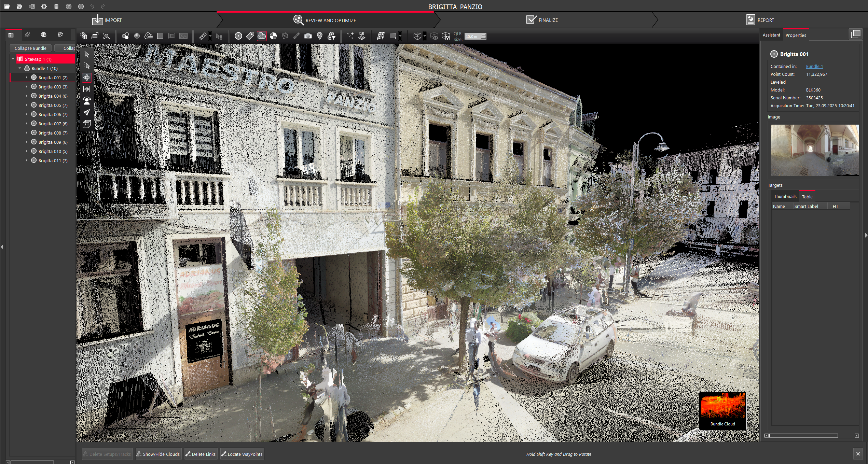Viewport: 868px width, 464px height.
Task: Click the walk mode person icon
Action: click(x=87, y=101)
